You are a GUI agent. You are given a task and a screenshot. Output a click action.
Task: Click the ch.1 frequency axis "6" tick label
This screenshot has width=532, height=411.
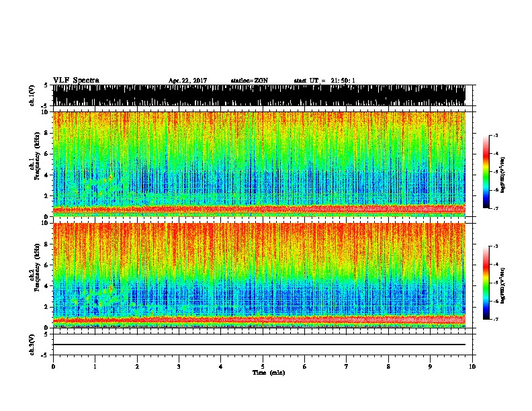[48, 154]
